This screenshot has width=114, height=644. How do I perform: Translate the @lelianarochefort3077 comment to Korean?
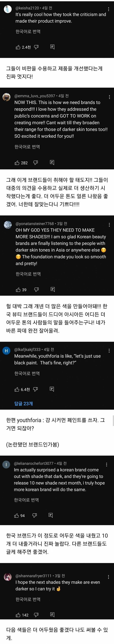(x=26, y=500)
